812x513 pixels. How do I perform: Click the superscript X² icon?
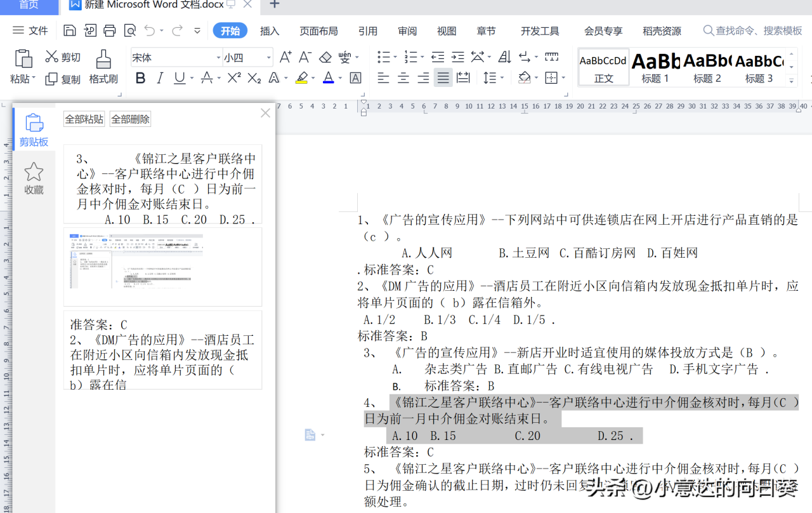(234, 78)
